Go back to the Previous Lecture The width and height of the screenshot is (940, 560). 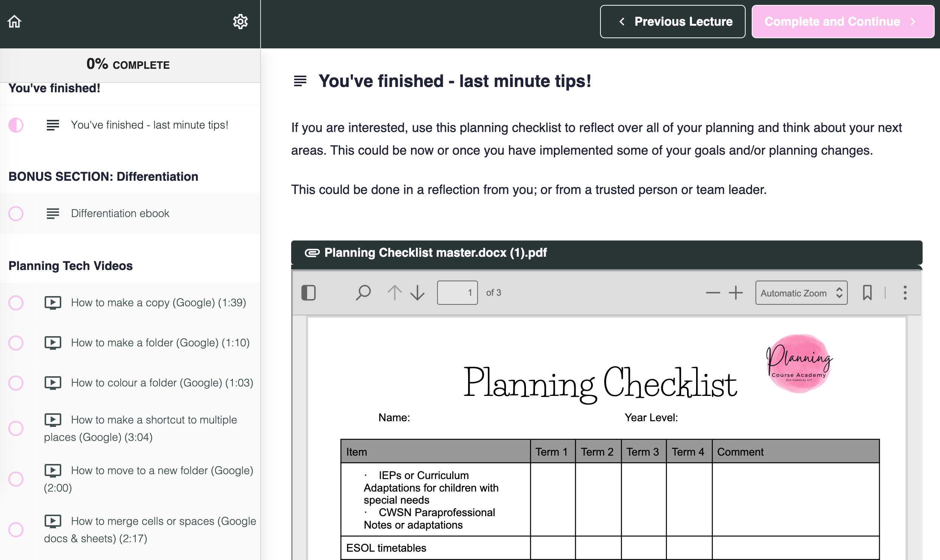pos(672,22)
